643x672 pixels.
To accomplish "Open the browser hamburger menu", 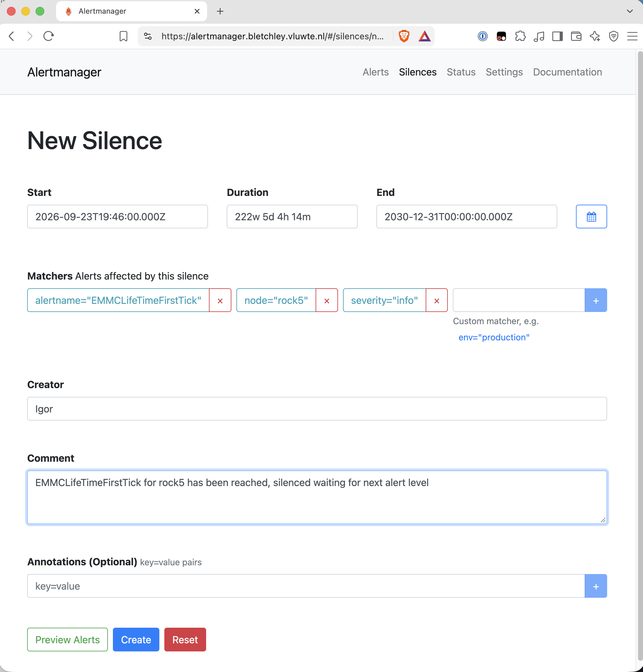I will click(632, 36).
